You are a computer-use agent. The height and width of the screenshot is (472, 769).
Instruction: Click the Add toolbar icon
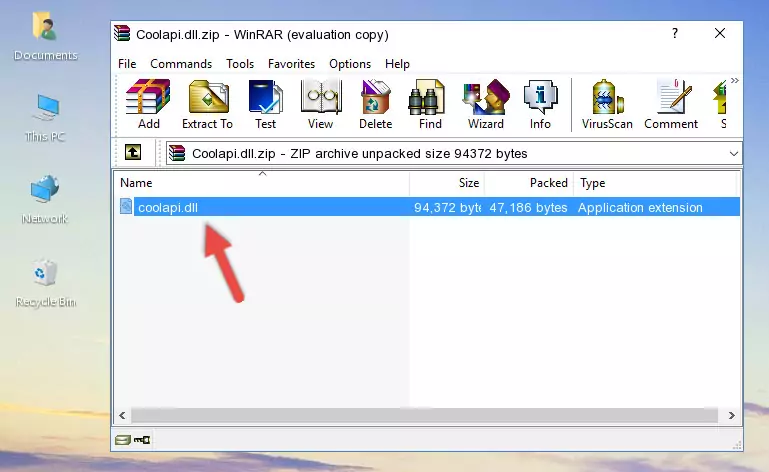click(148, 104)
